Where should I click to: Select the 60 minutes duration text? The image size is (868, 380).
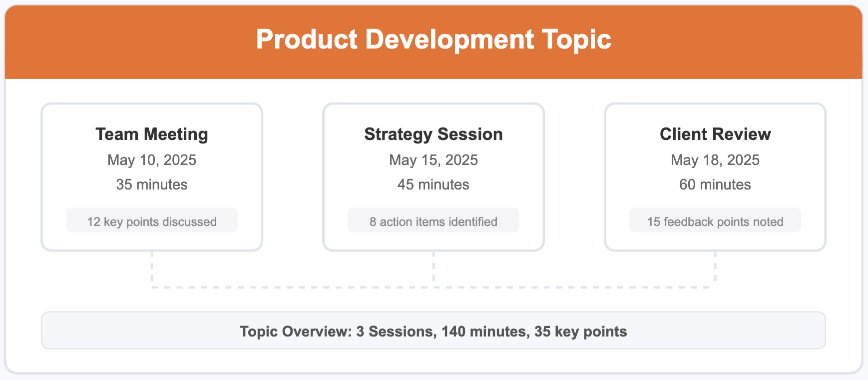click(715, 184)
